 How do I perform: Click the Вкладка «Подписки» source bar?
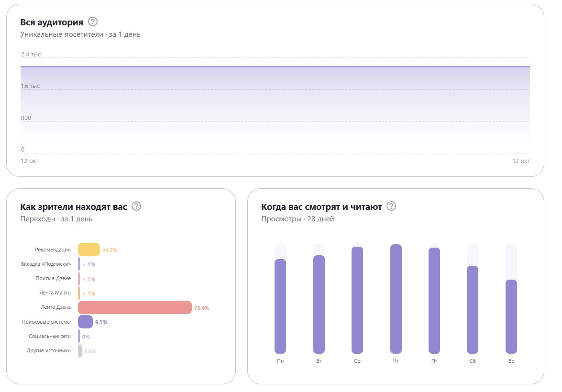pyautogui.click(x=79, y=264)
